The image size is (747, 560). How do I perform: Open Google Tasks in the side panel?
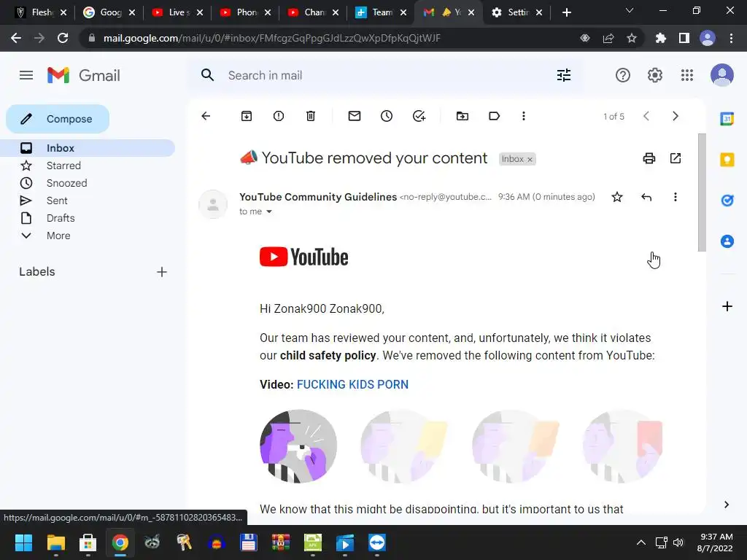[x=727, y=201]
